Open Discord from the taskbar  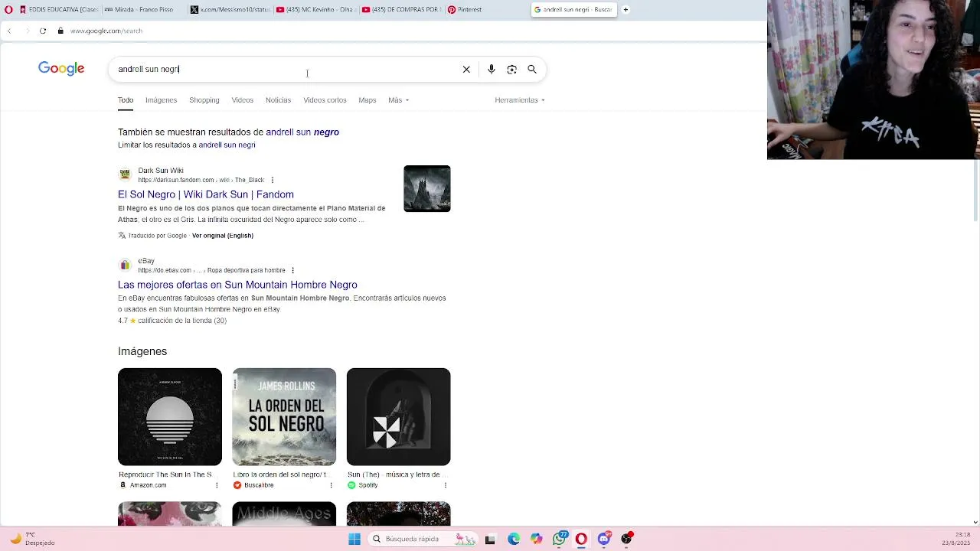tap(604, 539)
